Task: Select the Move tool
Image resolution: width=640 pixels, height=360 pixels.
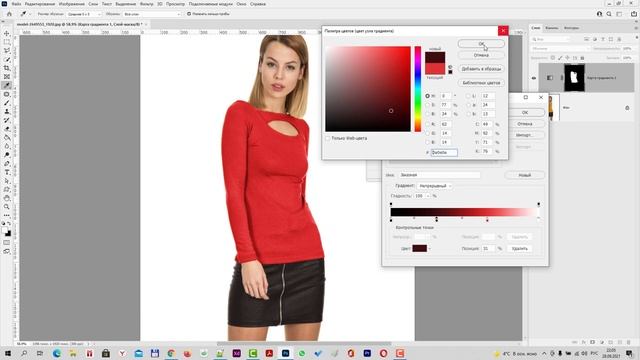Action: pyautogui.click(x=7, y=33)
